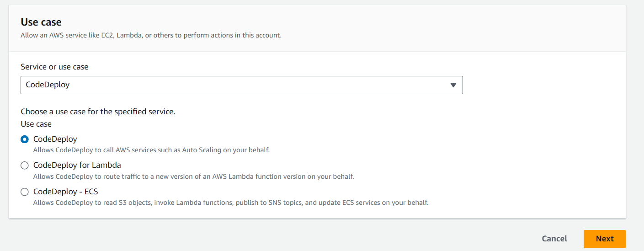
Task: Click the Lambda function version description text
Action: (193, 176)
